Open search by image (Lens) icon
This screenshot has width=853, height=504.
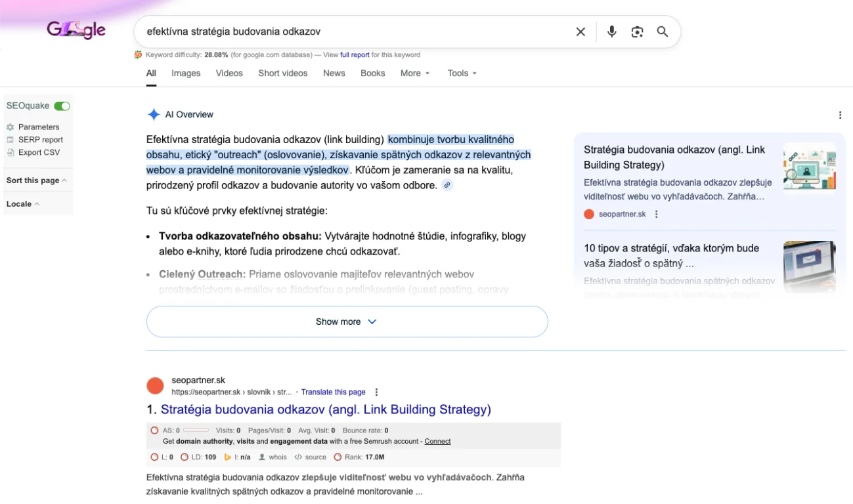(637, 31)
